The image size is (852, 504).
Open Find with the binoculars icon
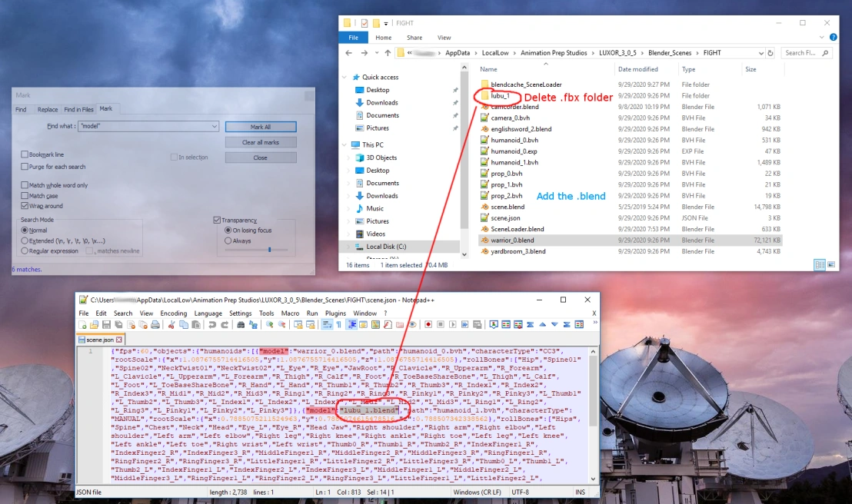(241, 324)
